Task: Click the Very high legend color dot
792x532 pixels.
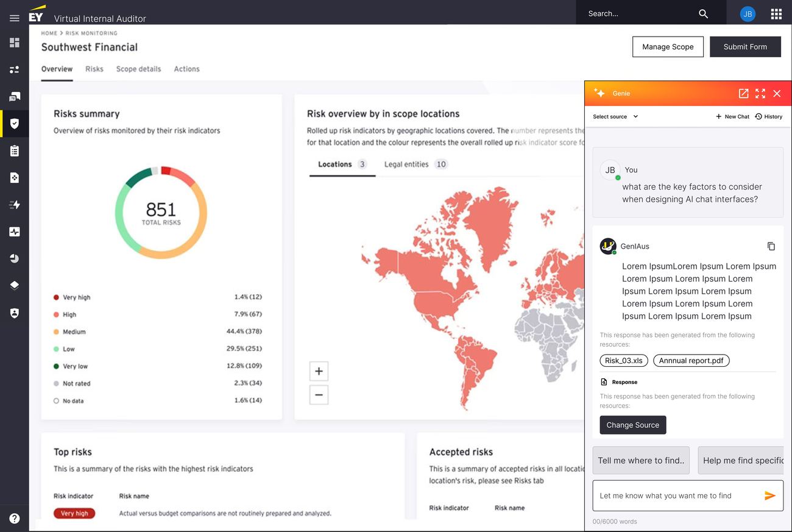Action: click(x=56, y=297)
